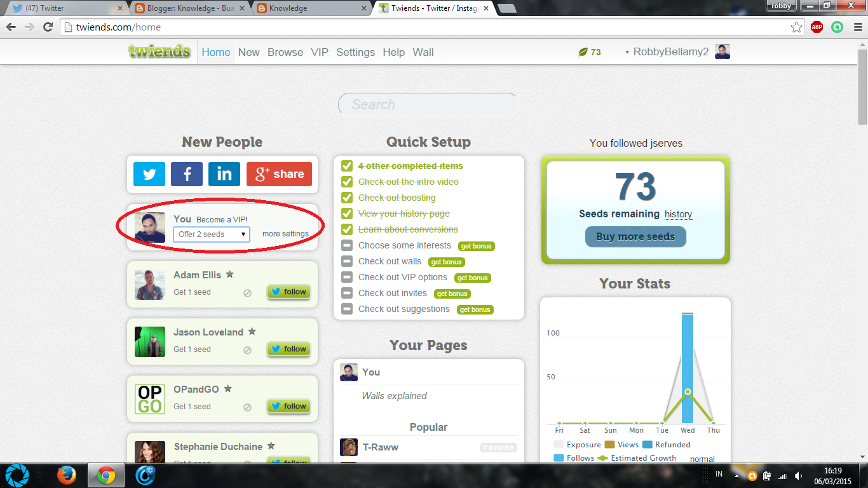Click the Buy more seeds button

[x=635, y=236]
